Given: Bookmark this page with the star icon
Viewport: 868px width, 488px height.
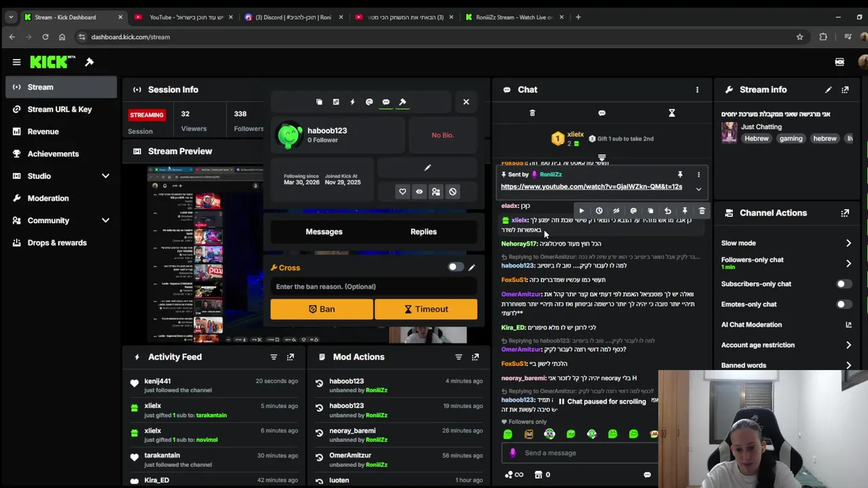Looking at the screenshot, I should click(x=800, y=37).
